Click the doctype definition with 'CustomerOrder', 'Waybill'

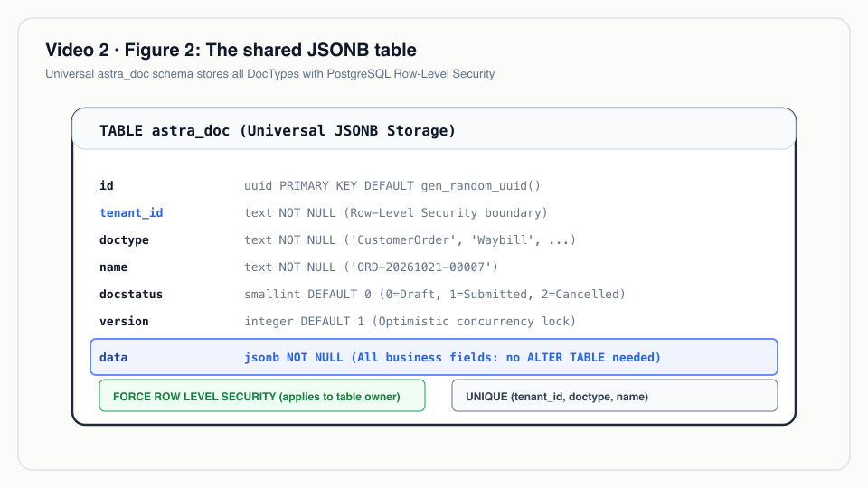tap(410, 239)
